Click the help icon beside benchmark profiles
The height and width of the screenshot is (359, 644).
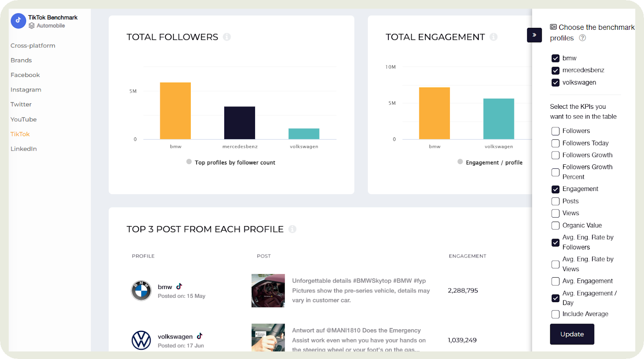[x=582, y=38]
